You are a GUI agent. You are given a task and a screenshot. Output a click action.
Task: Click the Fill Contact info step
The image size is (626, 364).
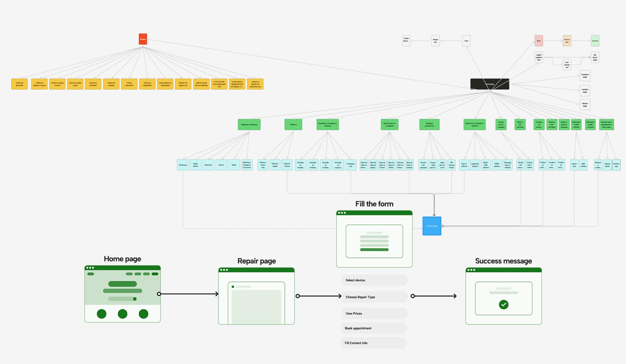click(x=374, y=343)
